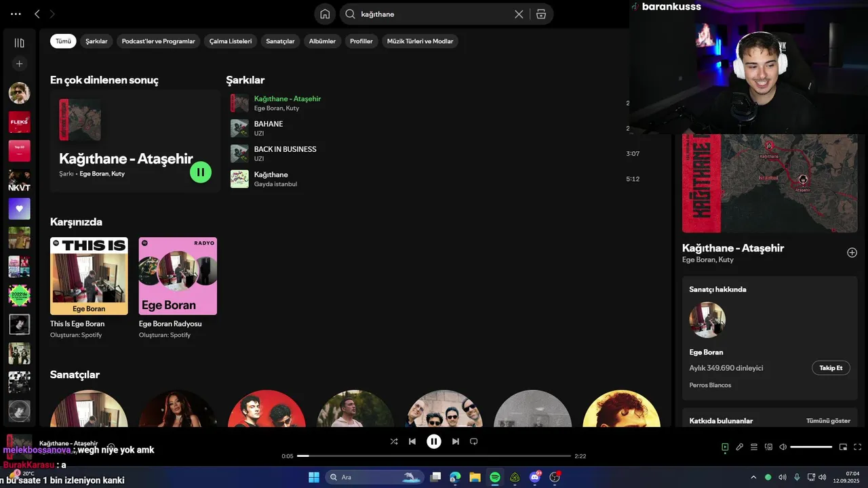The width and height of the screenshot is (868, 488).
Task: Select the Profiller filter chip
Action: (x=361, y=41)
